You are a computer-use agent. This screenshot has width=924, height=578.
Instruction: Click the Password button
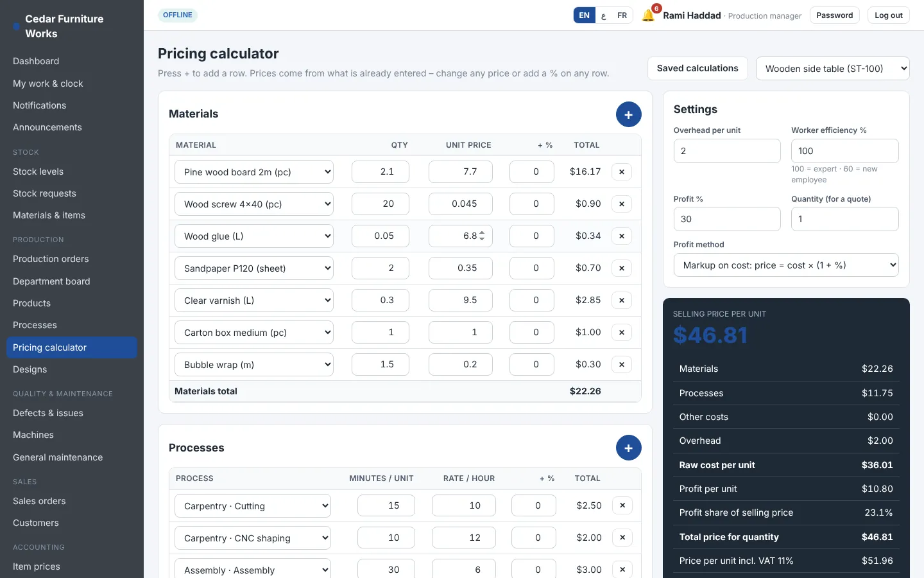tap(835, 15)
